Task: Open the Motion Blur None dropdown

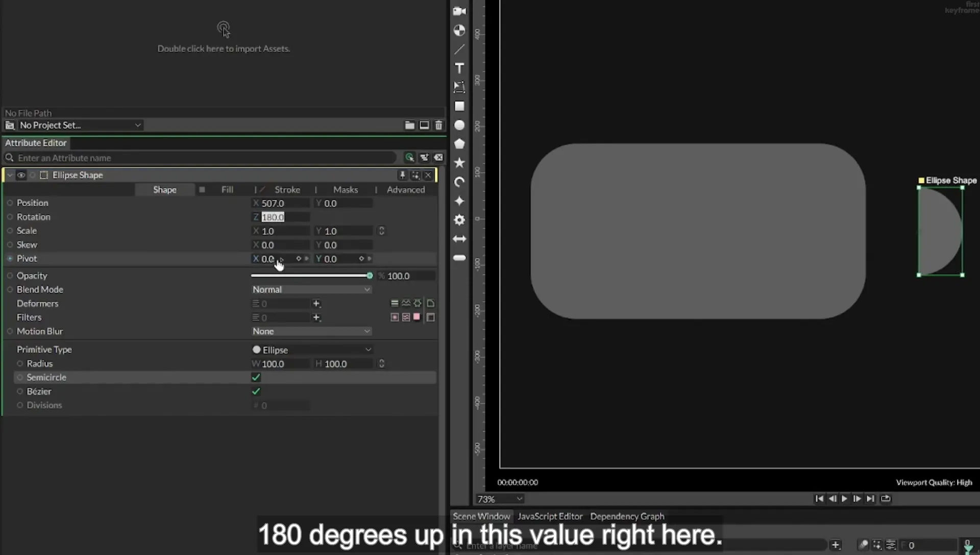Action: click(311, 331)
